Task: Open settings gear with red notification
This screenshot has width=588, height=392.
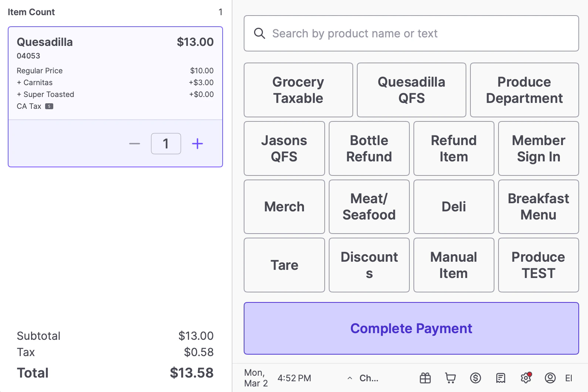Action: [526, 378]
